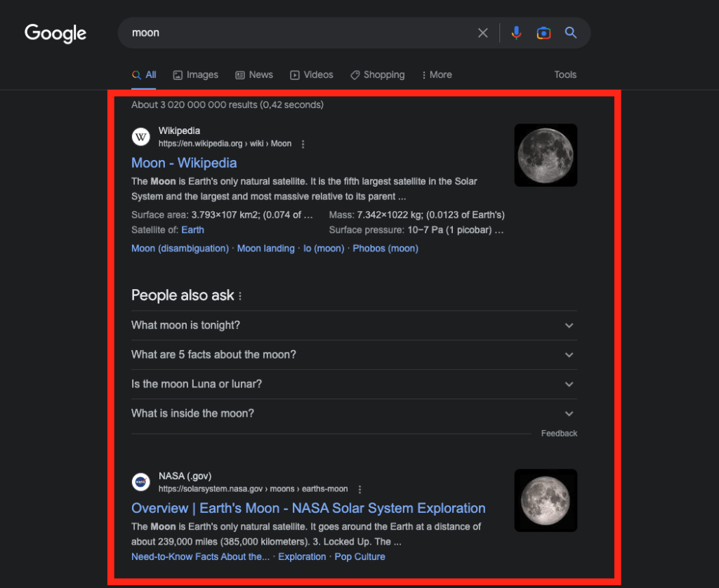Switch to the News tab

[x=254, y=74]
